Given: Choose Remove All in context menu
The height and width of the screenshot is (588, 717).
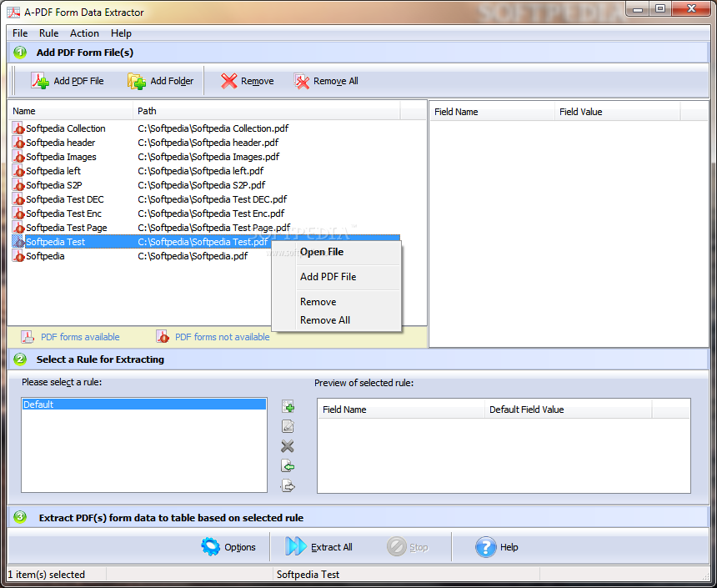Looking at the screenshot, I should point(336,320).
